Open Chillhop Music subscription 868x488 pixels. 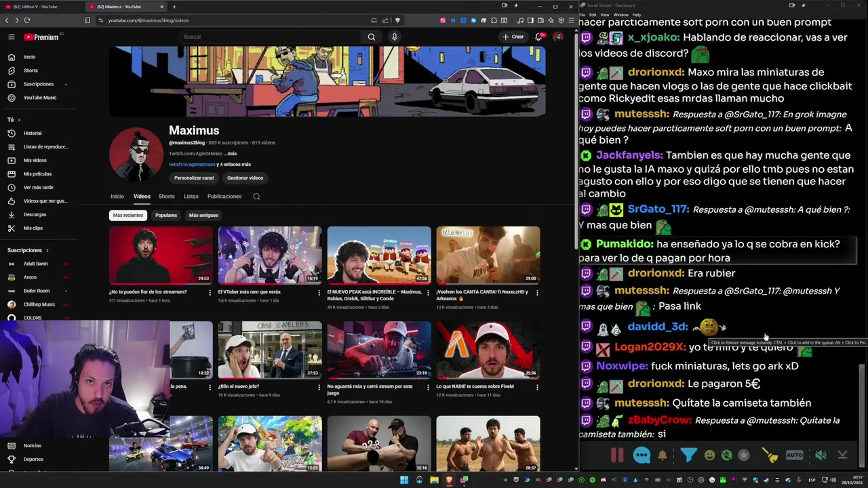(35, 304)
